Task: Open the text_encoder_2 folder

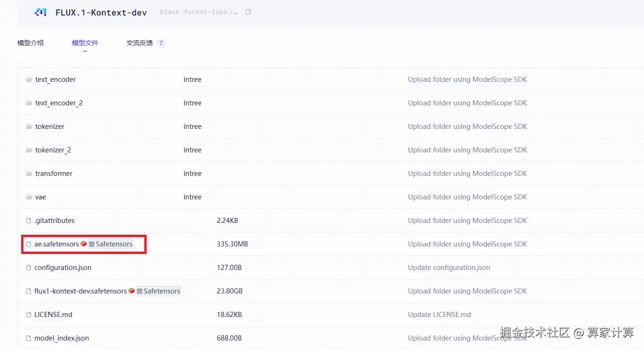Action: (x=59, y=103)
